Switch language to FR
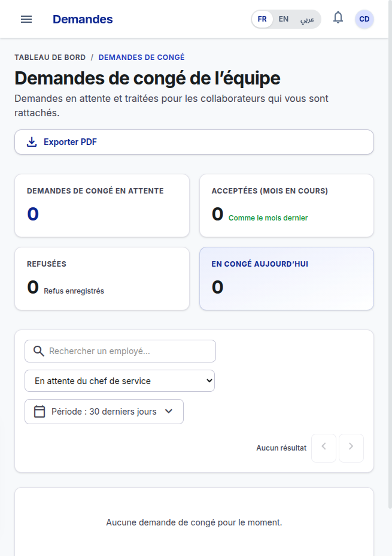392x556 pixels. 262,19
